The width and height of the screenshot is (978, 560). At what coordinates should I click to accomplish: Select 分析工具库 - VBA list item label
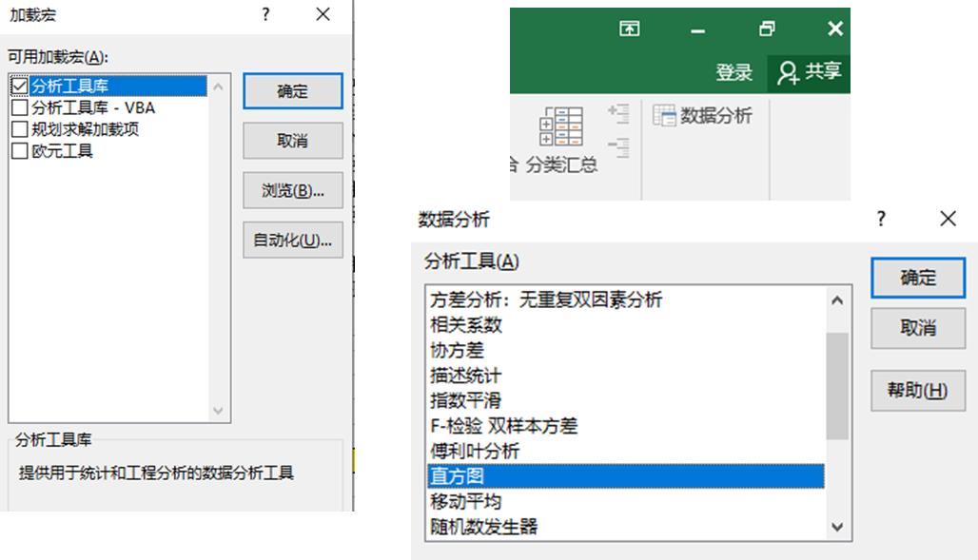(93, 107)
